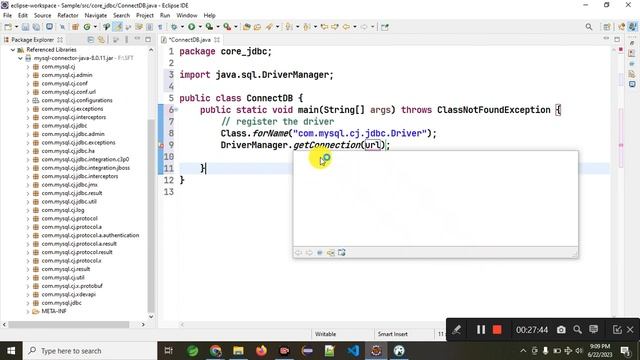Click the url argument in getConnection

point(372,145)
